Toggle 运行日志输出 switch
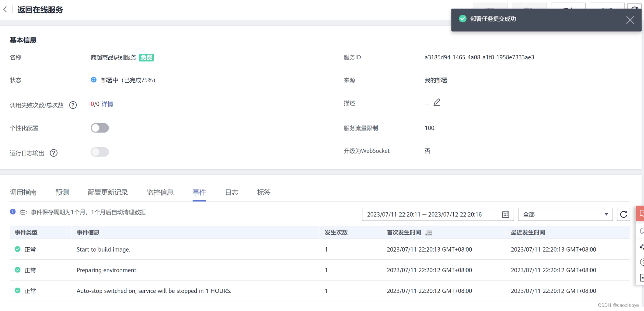644x311 pixels. [100, 152]
